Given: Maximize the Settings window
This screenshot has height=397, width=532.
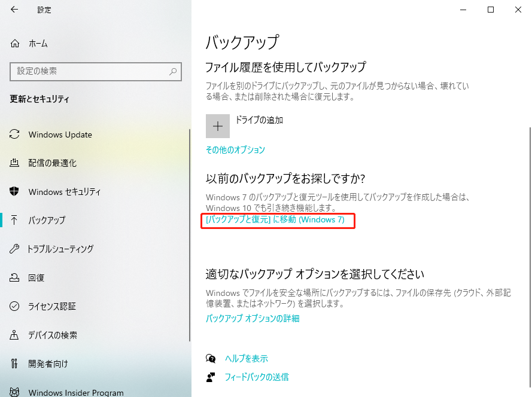Looking at the screenshot, I should (491, 10).
